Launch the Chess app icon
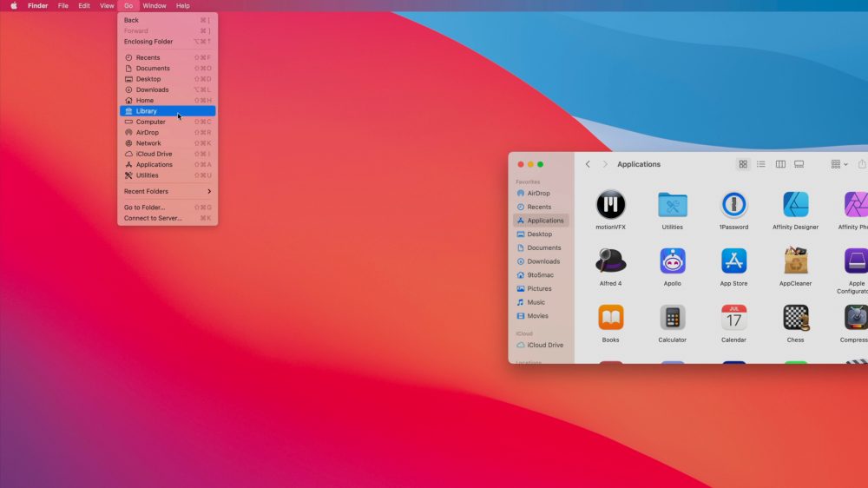This screenshot has height=488, width=868. [795, 317]
